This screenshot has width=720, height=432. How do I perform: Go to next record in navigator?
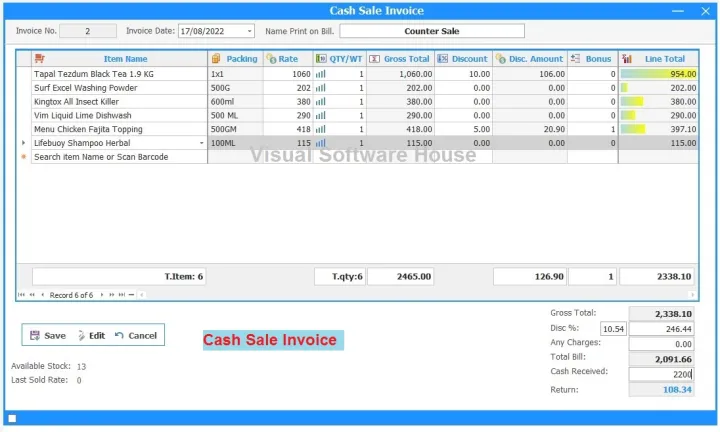pos(101,295)
